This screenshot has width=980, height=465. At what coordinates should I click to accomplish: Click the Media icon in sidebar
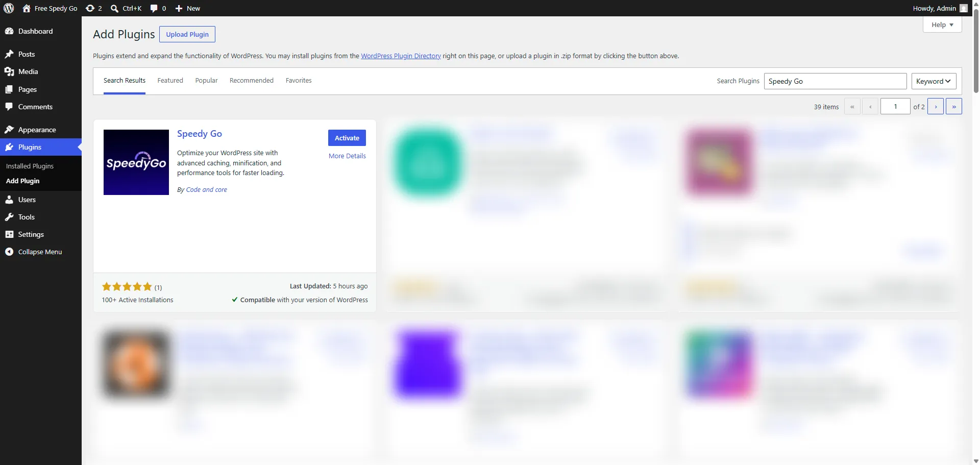pos(9,71)
